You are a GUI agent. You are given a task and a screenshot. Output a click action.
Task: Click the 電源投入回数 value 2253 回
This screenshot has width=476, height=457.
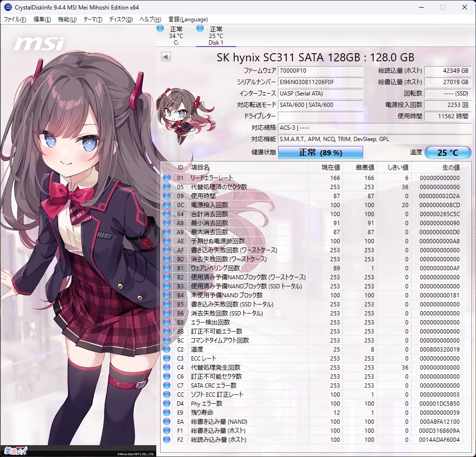(x=448, y=105)
